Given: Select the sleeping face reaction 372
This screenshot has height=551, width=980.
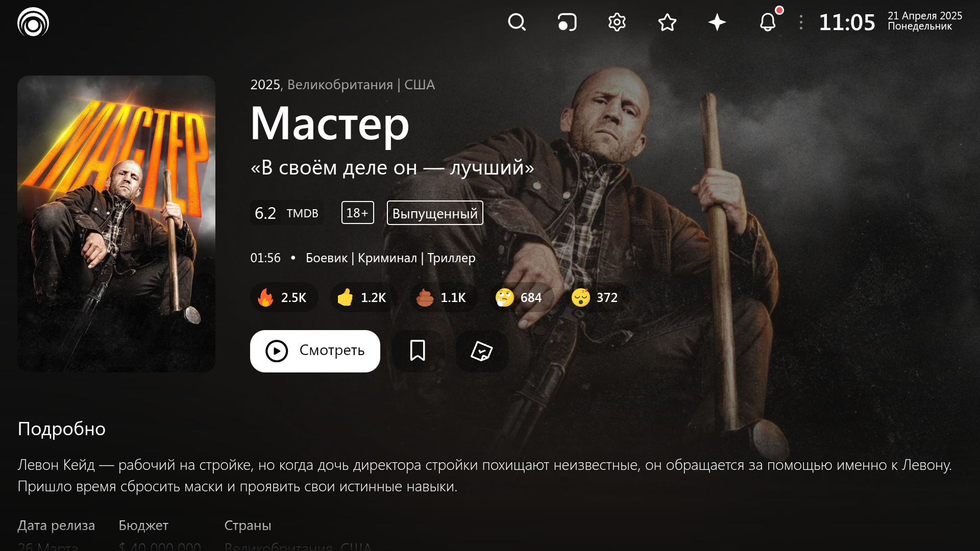Looking at the screenshot, I should [597, 297].
